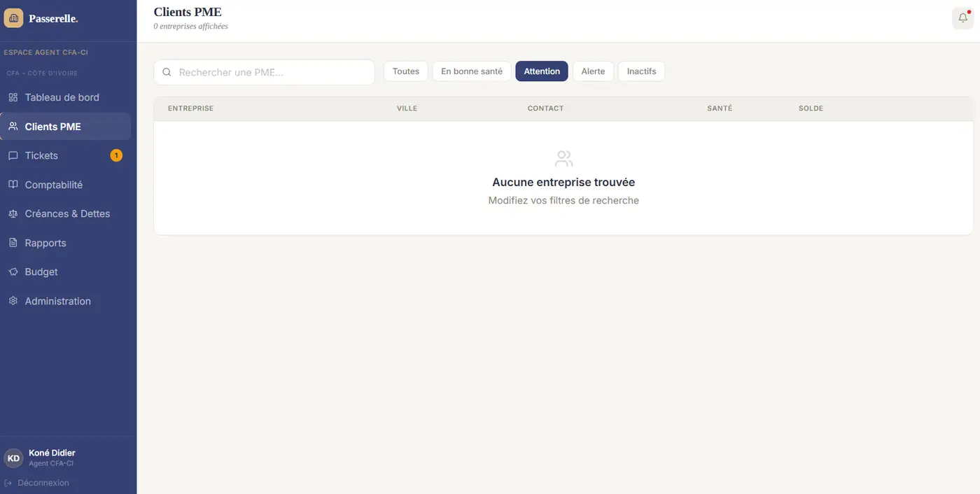The width and height of the screenshot is (980, 494).
Task: Click the Koné Didier profile name
Action: [x=52, y=453]
